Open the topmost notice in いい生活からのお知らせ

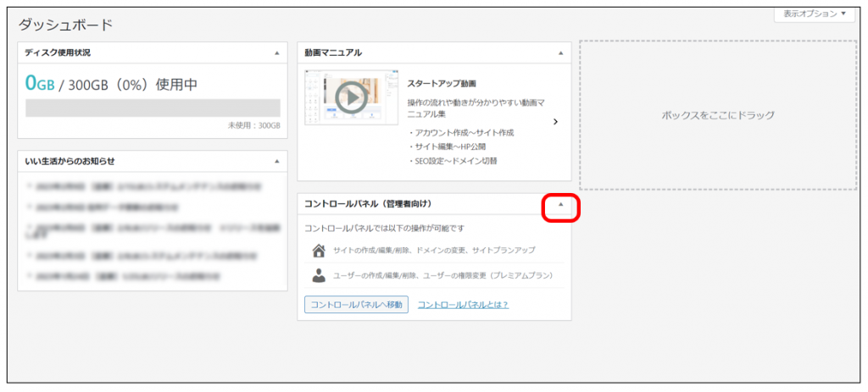click(144, 186)
